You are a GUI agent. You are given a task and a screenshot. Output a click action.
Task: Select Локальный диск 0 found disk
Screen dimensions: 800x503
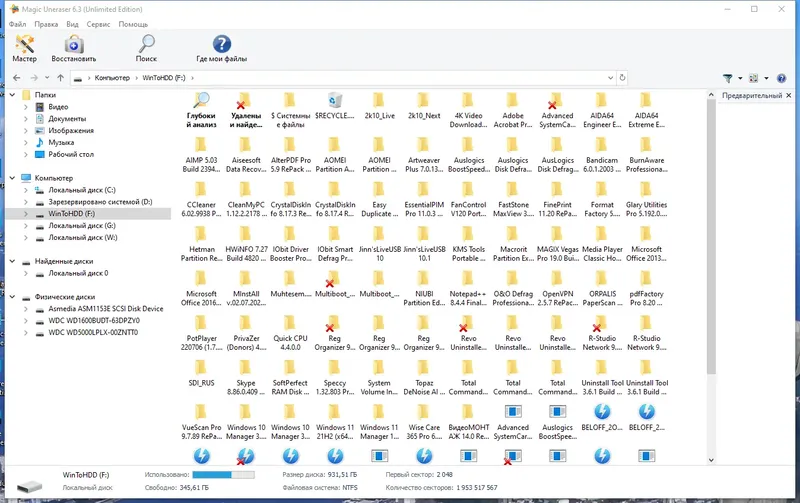pos(78,273)
